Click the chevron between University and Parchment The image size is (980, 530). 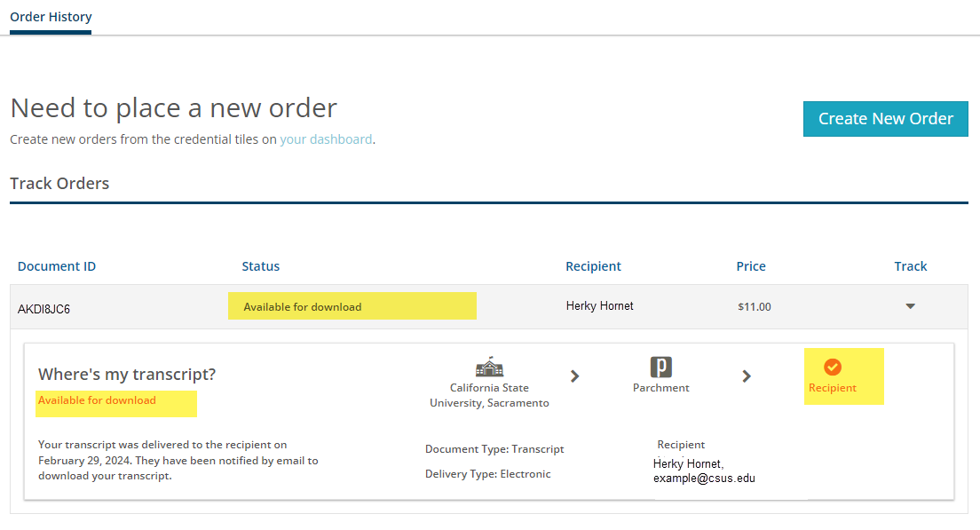pos(574,376)
